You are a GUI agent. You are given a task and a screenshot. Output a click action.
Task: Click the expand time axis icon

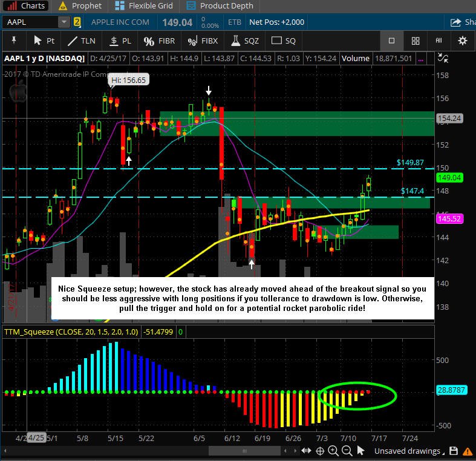(306, 451)
